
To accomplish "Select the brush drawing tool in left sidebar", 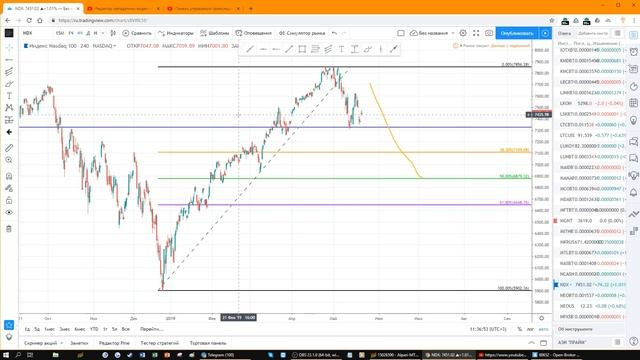I will point(9,84).
